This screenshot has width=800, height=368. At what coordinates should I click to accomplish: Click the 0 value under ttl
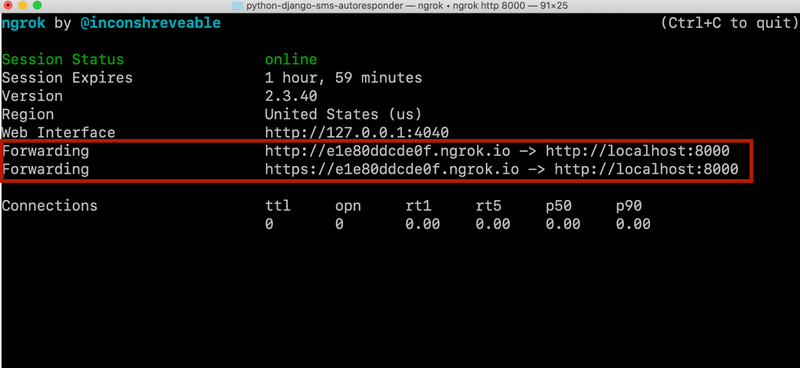point(269,224)
